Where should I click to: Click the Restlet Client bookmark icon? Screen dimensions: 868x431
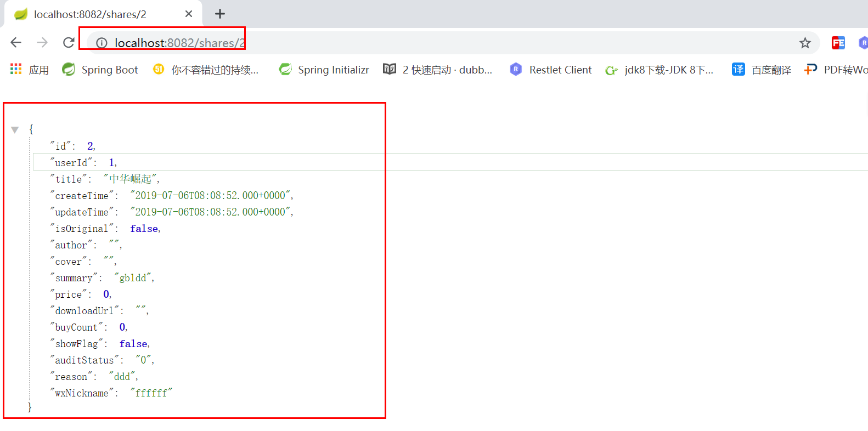tap(516, 69)
